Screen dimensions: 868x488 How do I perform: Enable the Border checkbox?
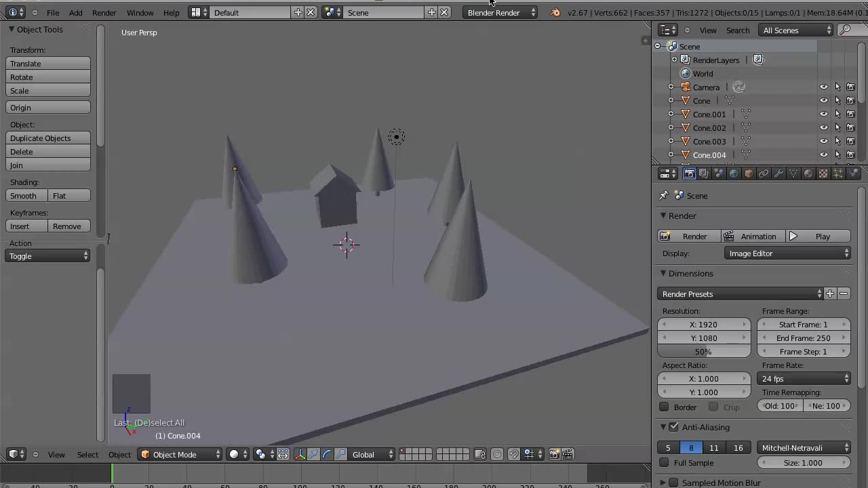click(x=664, y=407)
